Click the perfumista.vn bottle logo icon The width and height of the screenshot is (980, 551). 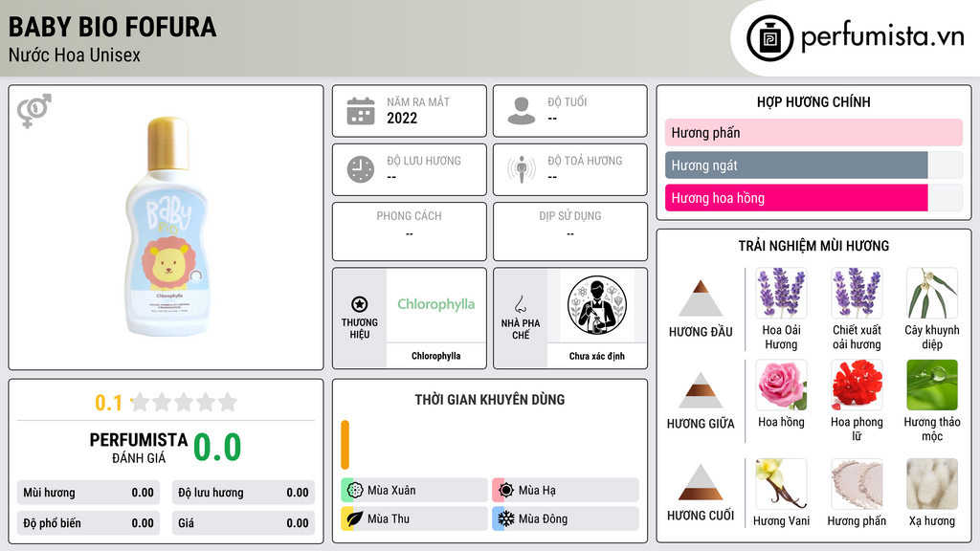tap(769, 38)
